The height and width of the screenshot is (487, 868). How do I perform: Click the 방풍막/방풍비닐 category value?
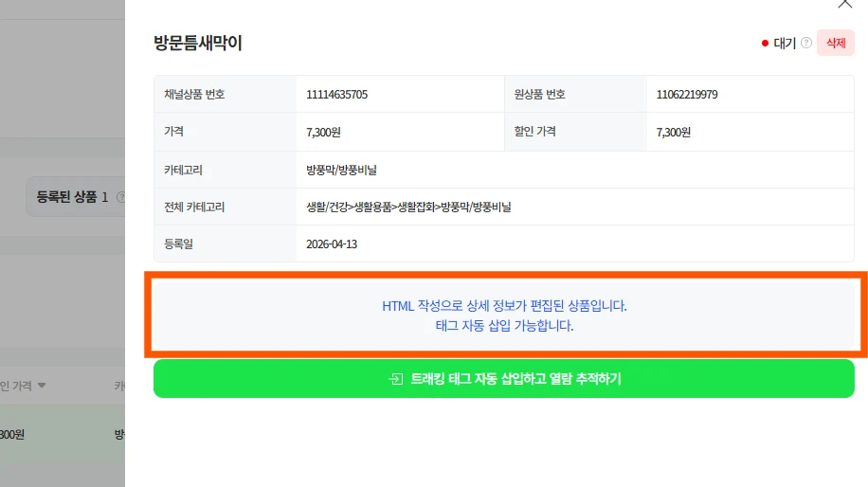coord(341,170)
